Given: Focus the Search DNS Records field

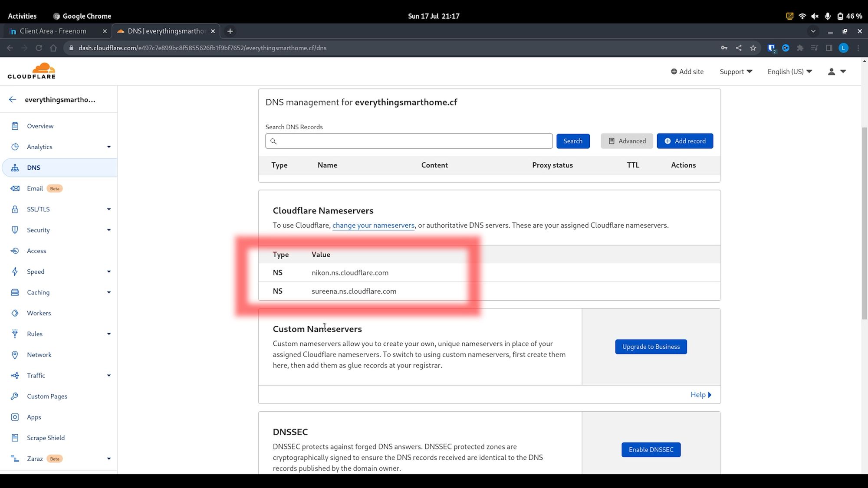Looking at the screenshot, I should [409, 141].
